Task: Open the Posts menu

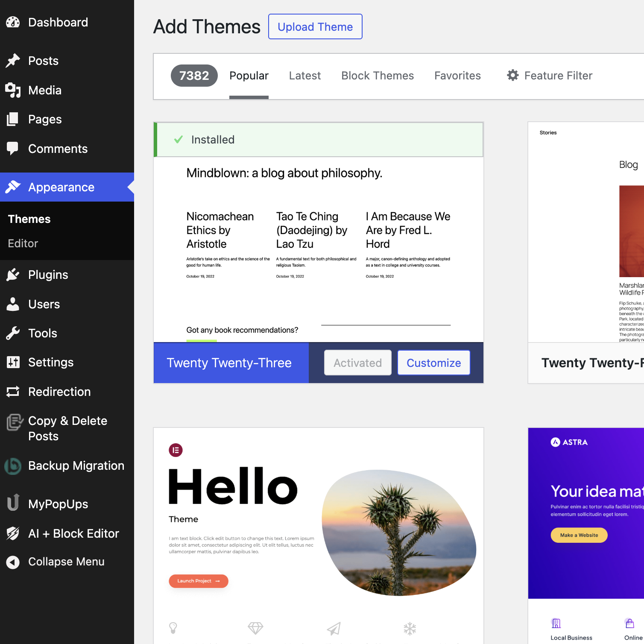Action: [x=67, y=61]
